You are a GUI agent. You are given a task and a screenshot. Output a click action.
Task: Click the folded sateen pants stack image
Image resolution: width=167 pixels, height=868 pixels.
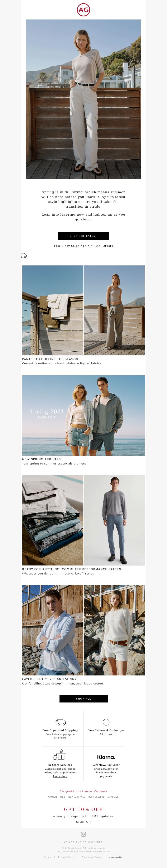(53, 520)
